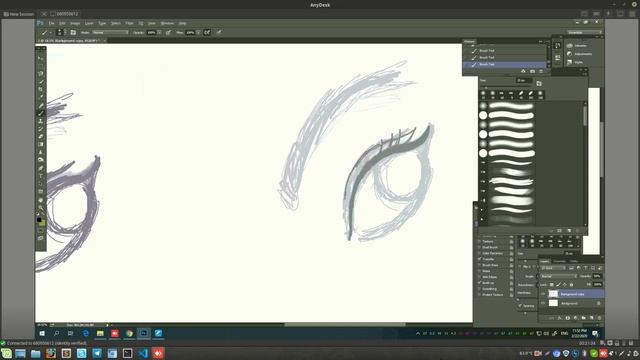This screenshot has height=360, width=640.
Task: Select the Zoom tool
Action: pos(41,208)
